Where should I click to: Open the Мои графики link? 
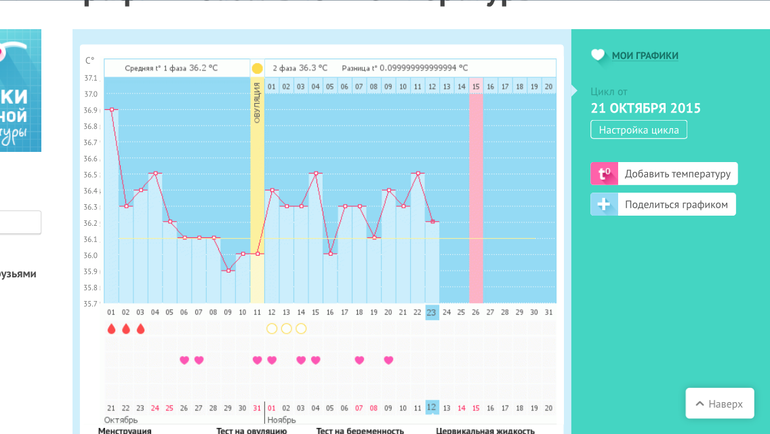[644, 55]
